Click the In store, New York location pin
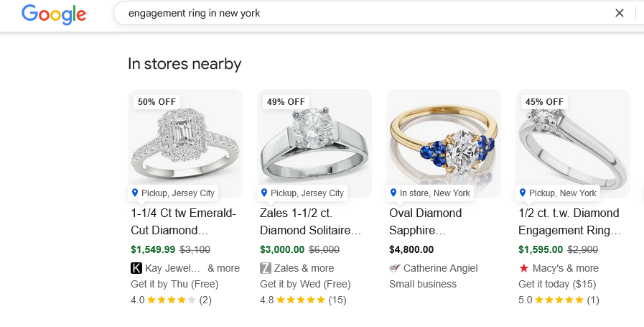The width and height of the screenshot is (644, 327). (393, 193)
